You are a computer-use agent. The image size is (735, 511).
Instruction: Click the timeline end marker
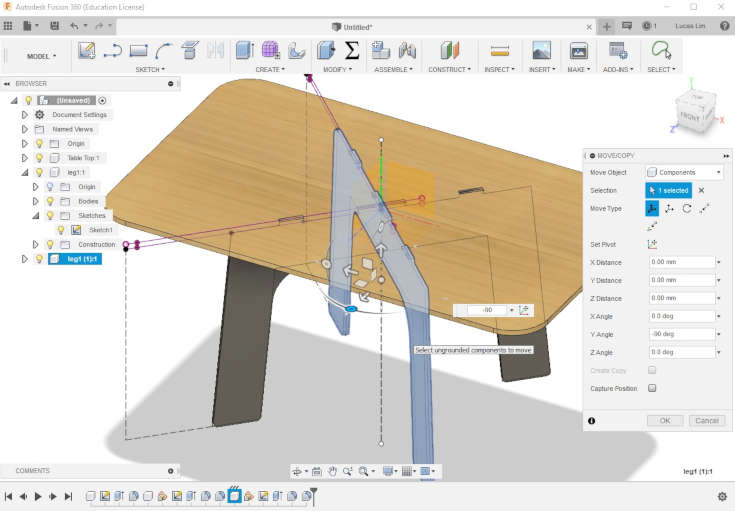coord(313,491)
